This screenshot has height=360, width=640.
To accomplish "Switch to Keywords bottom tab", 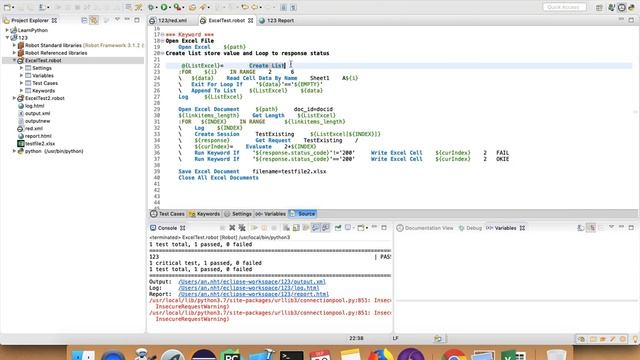I will click(x=204, y=213).
